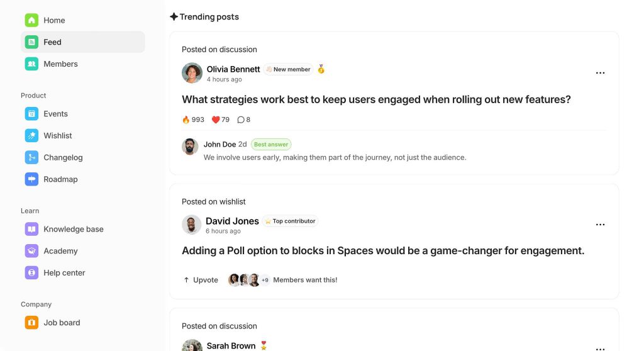Open options menu on David Jones's post
Image resolution: width=644 pixels, height=351 pixels.
pyautogui.click(x=600, y=225)
